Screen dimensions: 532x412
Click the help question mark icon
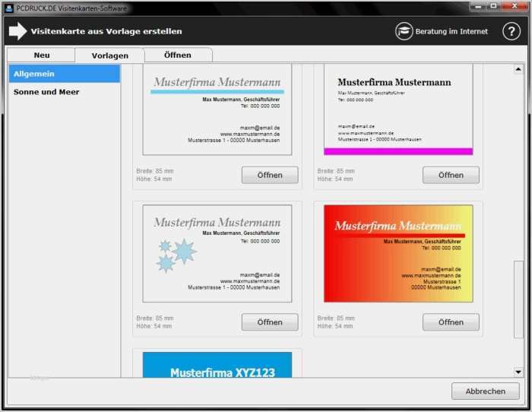coord(511,31)
